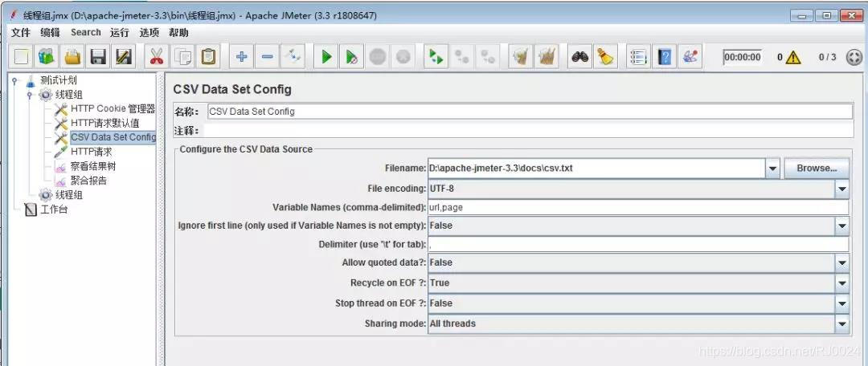The image size is (868, 366).
Task: Click the Filename input field
Action: click(596, 168)
